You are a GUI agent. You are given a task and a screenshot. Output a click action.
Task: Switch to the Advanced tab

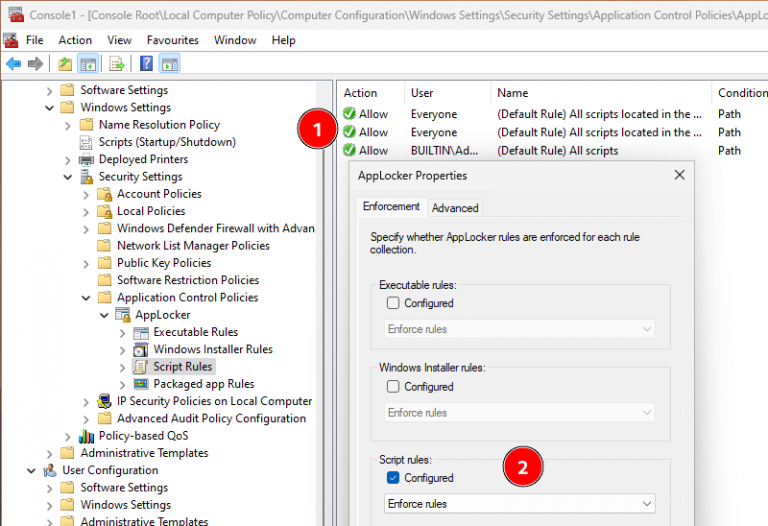pyautogui.click(x=455, y=208)
